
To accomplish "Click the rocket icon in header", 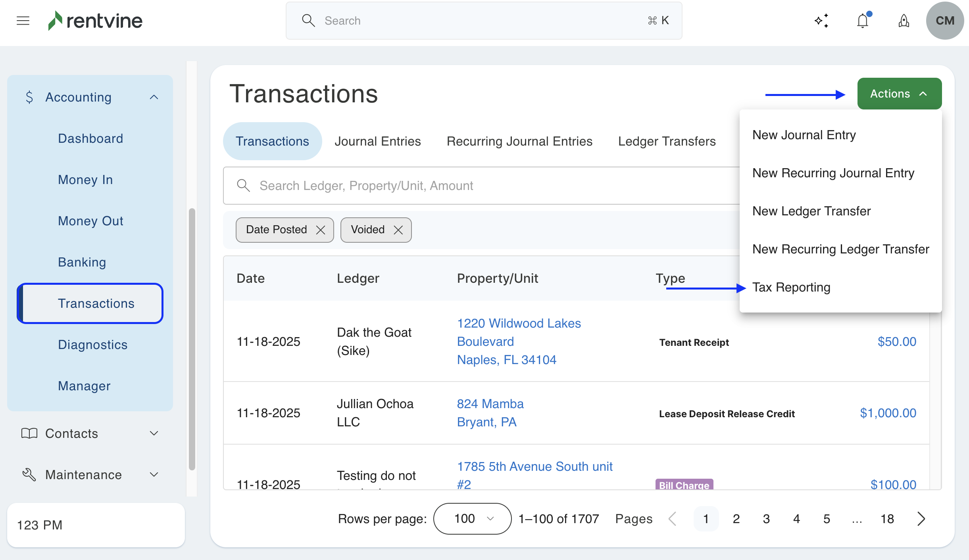I will 904,21.
